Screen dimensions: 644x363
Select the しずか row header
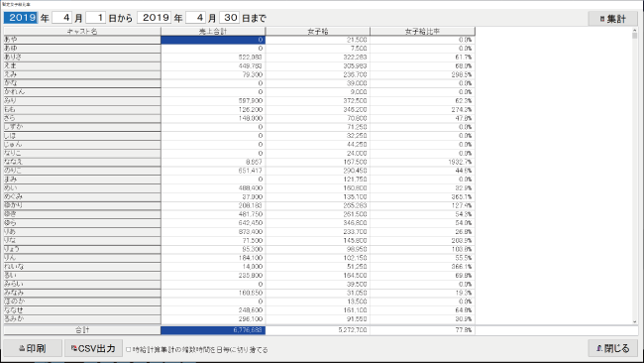(x=82, y=127)
